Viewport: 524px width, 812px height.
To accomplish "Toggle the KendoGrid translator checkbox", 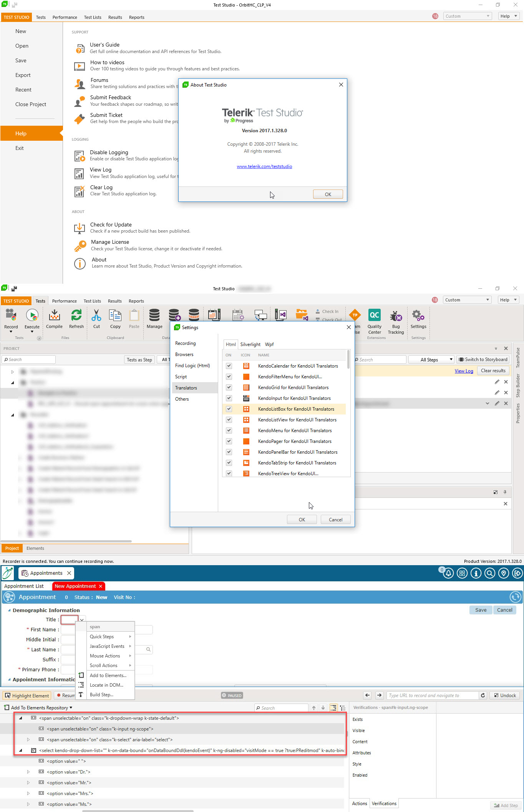I will pos(229,388).
